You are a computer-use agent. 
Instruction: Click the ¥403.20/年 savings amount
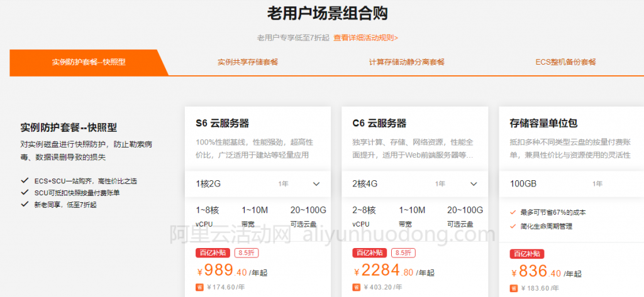[383, 287]
